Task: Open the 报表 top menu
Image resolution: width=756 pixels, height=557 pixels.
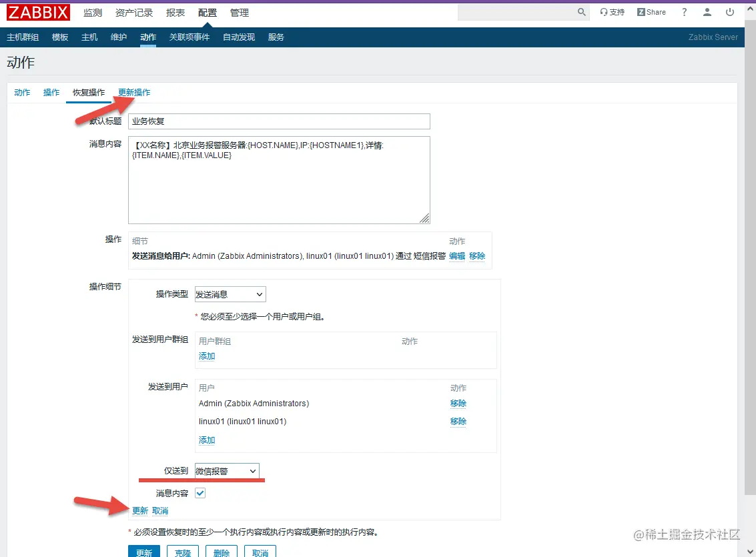Action: (x=175, y=13)
